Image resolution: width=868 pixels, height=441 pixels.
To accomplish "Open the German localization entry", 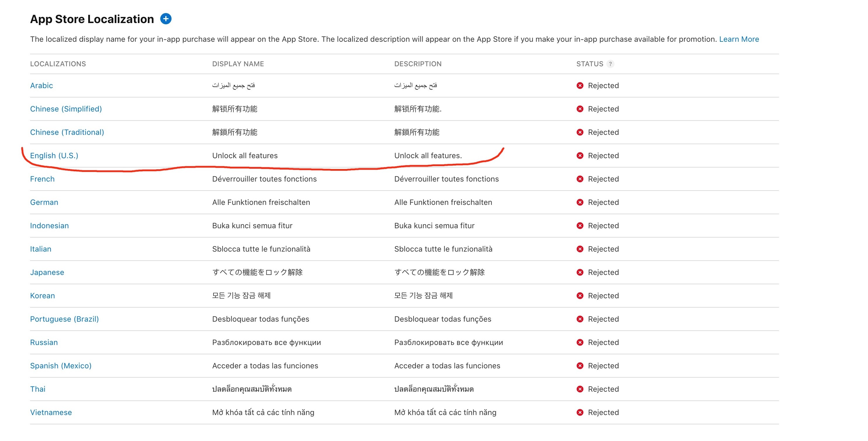I will click(44, 202).
